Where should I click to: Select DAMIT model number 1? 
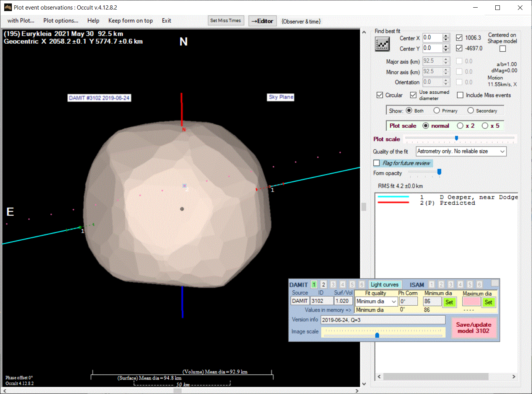(x=314, y=285)
